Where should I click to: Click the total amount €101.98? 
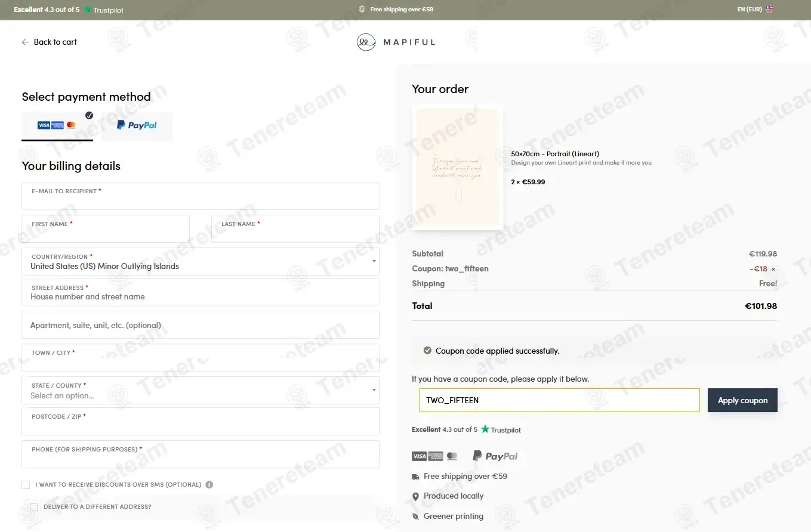[761, 306]
